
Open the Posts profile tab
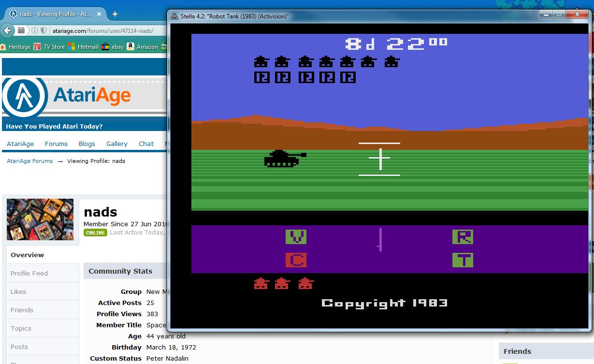click(x=43, y=347)
